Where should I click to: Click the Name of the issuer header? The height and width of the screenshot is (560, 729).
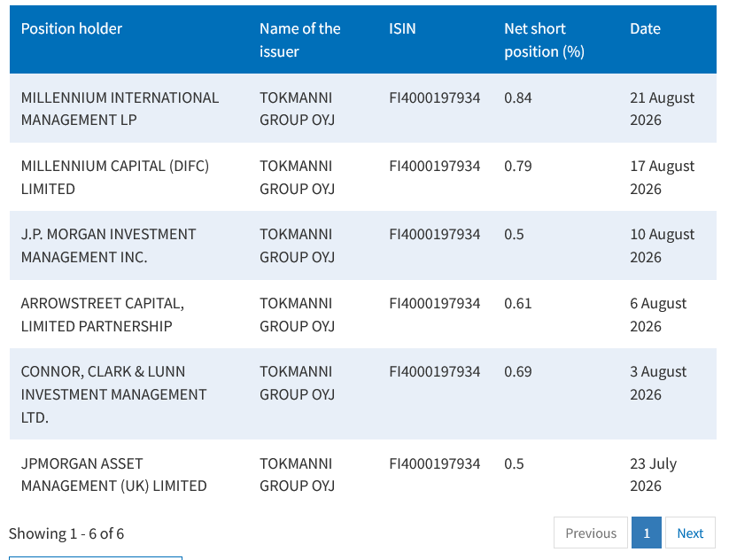pyautogui.click(x=300, y=40)
